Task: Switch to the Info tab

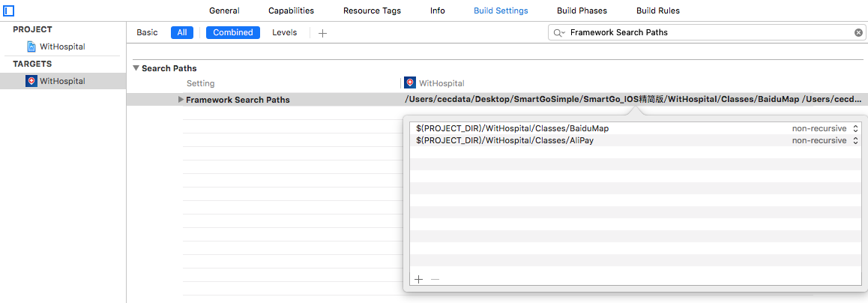Action: click(437, 10)
